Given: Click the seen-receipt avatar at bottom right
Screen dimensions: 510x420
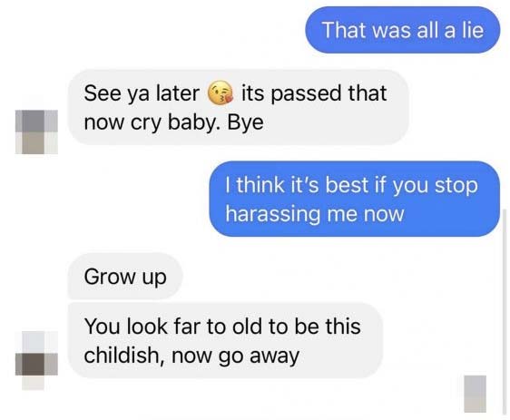Looking at the screenshot, I should (x=475, y=394).
